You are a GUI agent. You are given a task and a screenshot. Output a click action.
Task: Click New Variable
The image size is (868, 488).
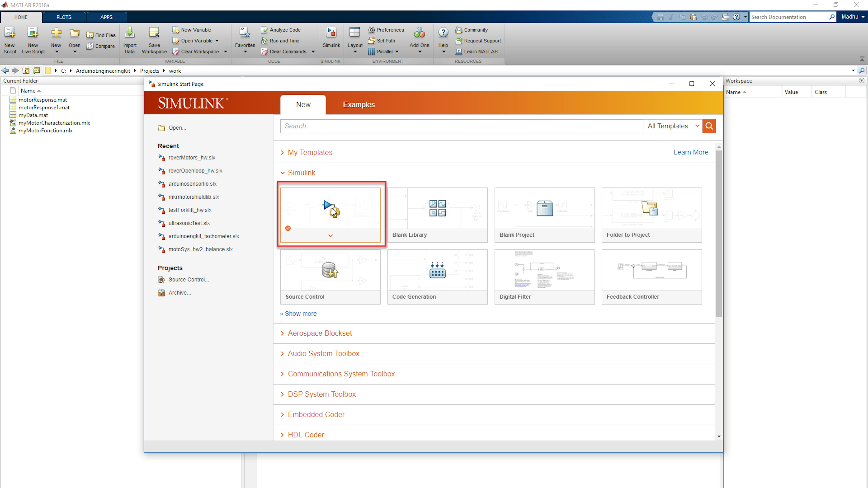(192, 30)
